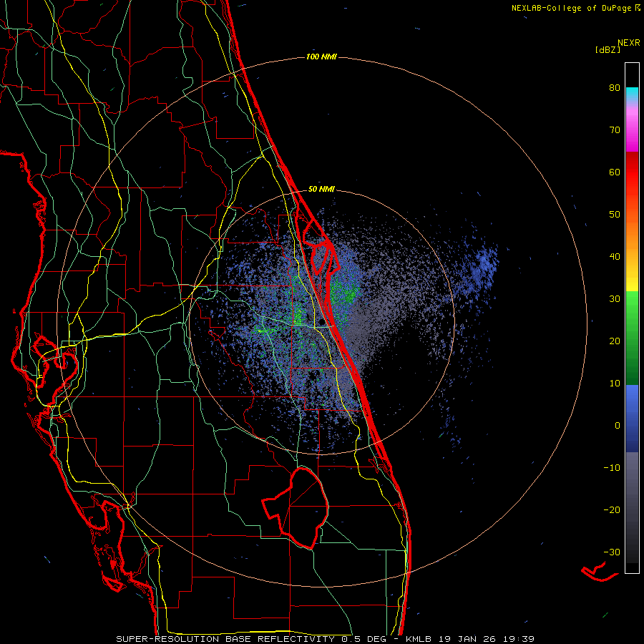
Task: Click the "SUPER-RESOLUTION BASE REFLECTIVITY" caption text
Action: coord(225,639)
